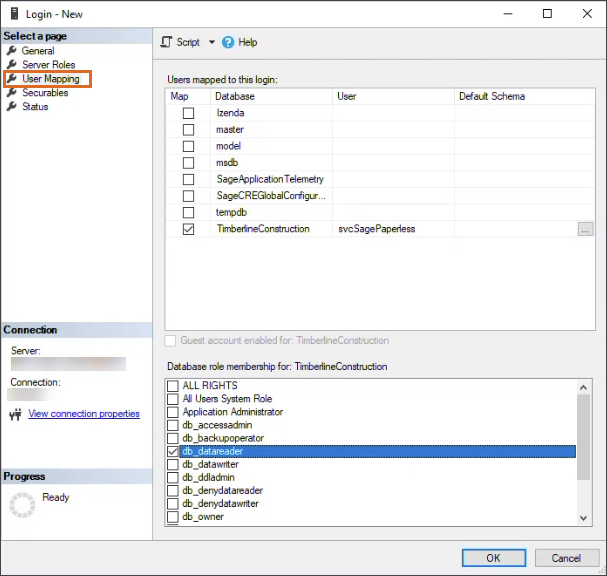Click the blue Help question mark icon
This screenshot has height=576, width=607.
click(228, 42)
